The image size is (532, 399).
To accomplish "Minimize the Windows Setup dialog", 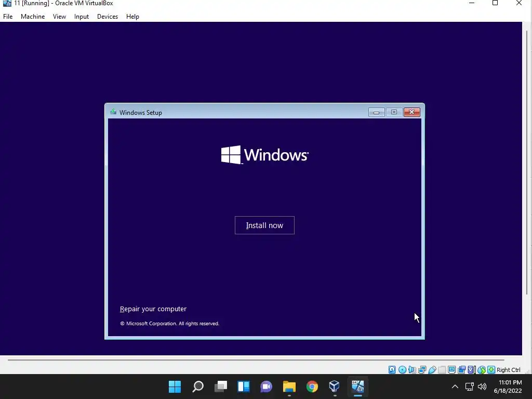I will [376, 112].
